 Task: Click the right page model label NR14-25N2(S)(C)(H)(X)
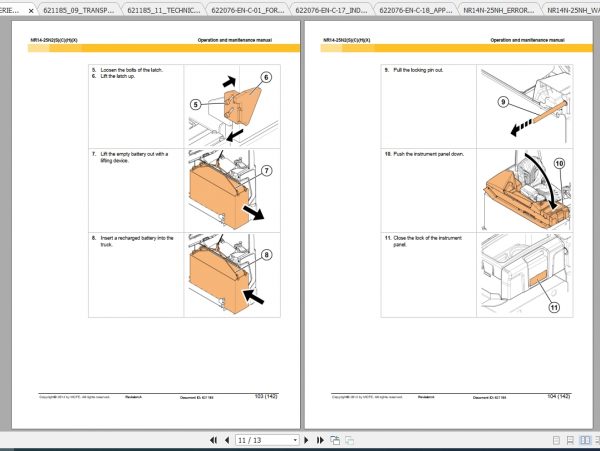347,40
